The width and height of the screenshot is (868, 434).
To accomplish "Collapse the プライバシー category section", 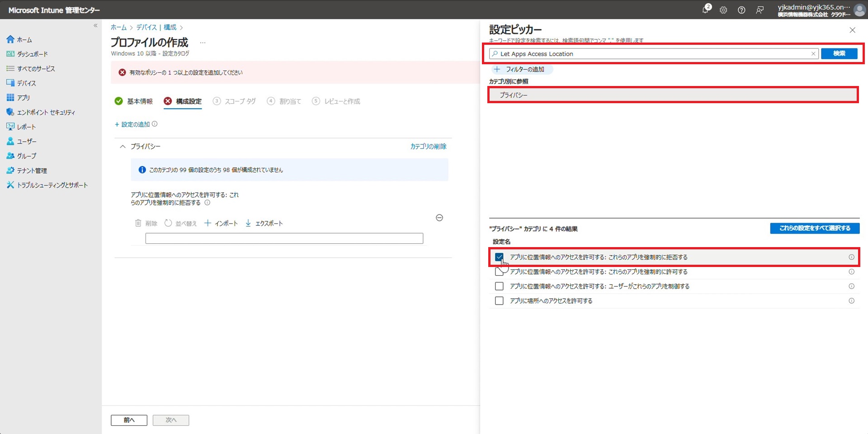I will [123, 146].
